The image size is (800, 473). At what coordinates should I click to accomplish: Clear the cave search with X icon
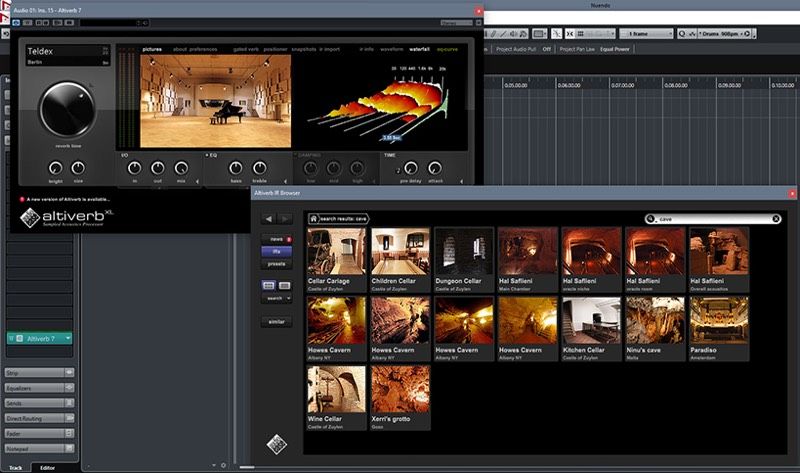776,219
